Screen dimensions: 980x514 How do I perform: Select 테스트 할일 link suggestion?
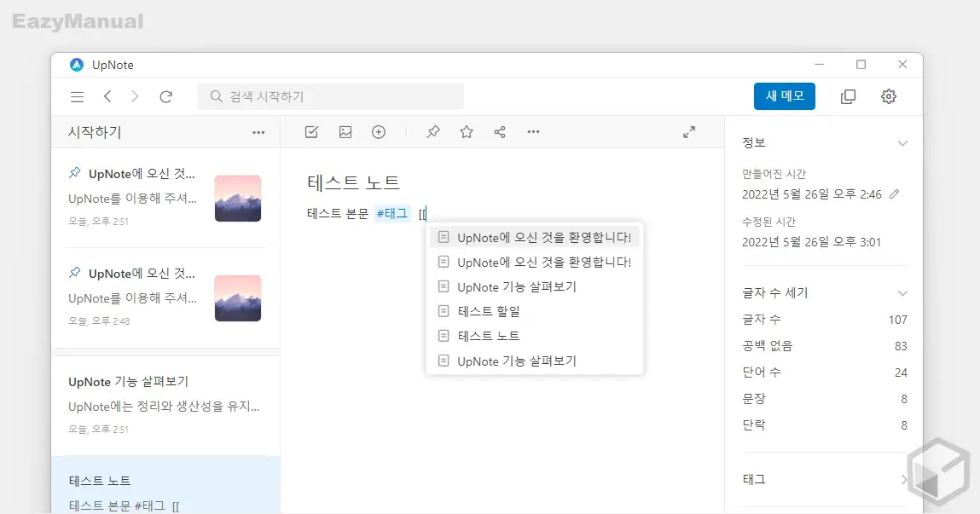tap(535, 311)
